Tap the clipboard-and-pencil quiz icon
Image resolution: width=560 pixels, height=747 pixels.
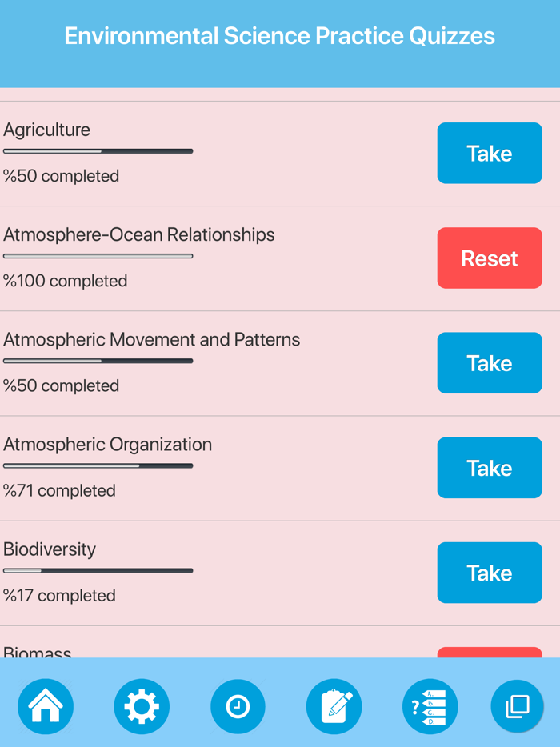pos(334,706)
